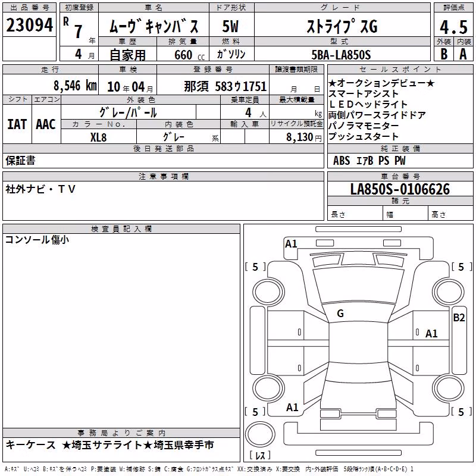Select the equipment line ABS エアB PS PW
Viewport: 476px width, 476px height.
pyautogui.click(x=369, y=161)
